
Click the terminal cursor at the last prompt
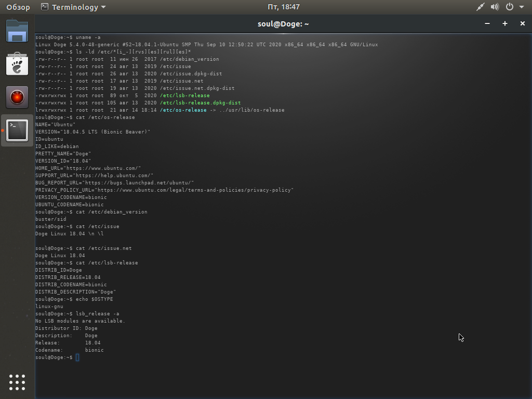77,357
